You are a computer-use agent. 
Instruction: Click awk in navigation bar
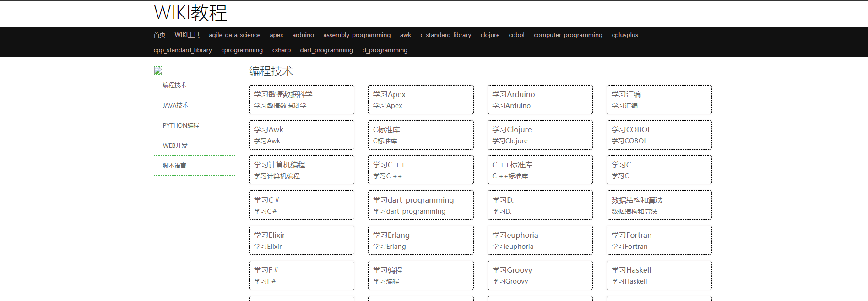[x=406, y=35]
